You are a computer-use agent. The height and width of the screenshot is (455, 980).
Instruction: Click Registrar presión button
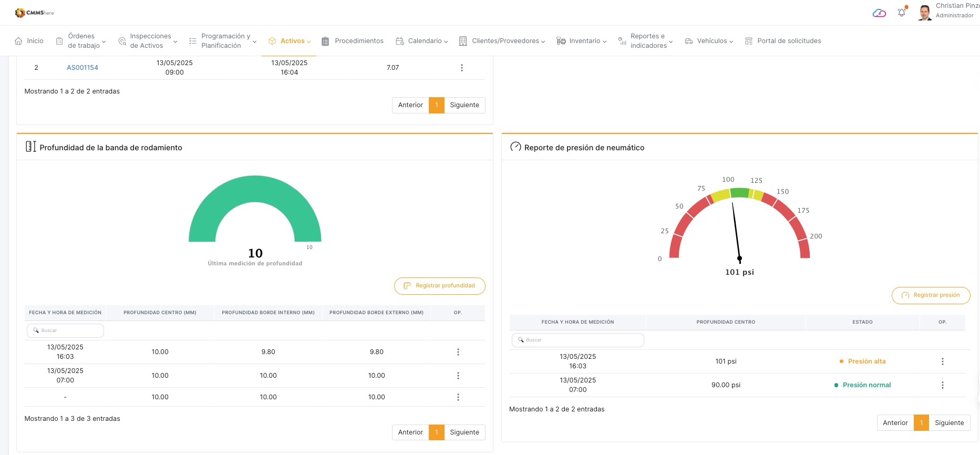931,295
